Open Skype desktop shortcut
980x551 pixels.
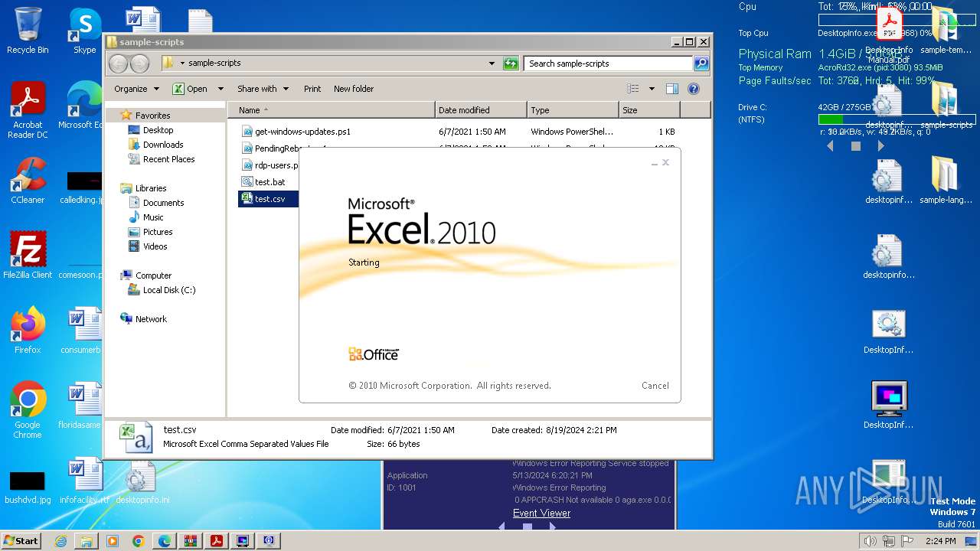[x=84, y=31]
